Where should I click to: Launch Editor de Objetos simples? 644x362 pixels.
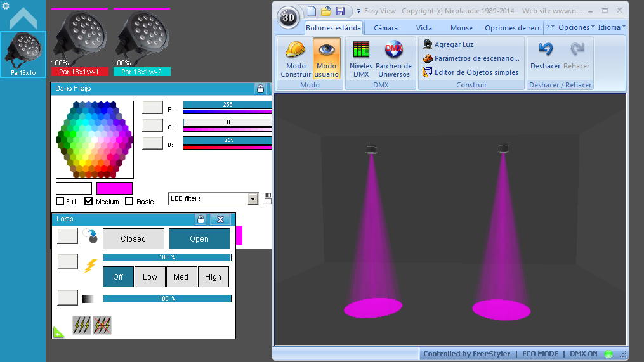471,72
